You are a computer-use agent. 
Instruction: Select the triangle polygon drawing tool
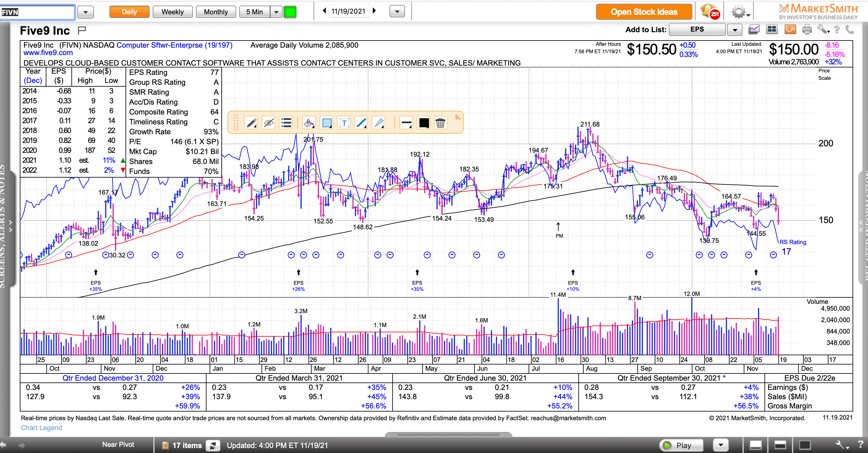point(379,123)
